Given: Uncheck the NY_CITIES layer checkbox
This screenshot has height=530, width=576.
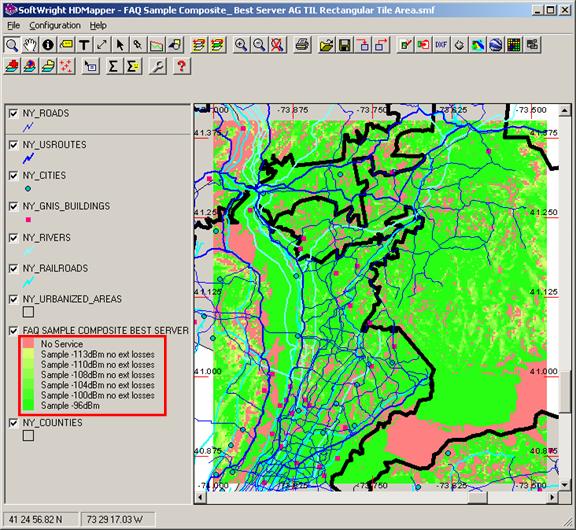Looking at the screenshot, I should point(13,176).
